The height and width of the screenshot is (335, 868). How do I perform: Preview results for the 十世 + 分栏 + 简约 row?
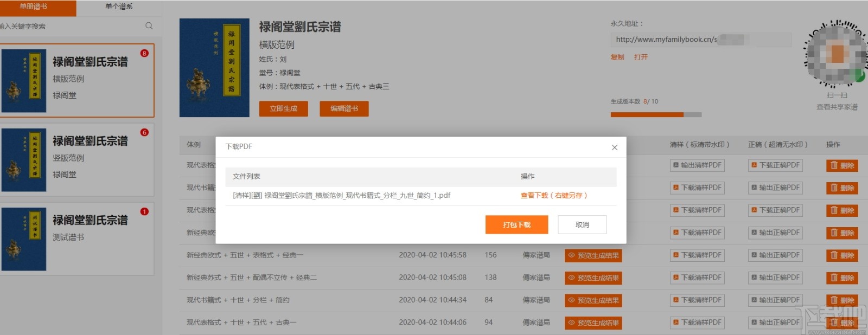click(x=593, y=300)
